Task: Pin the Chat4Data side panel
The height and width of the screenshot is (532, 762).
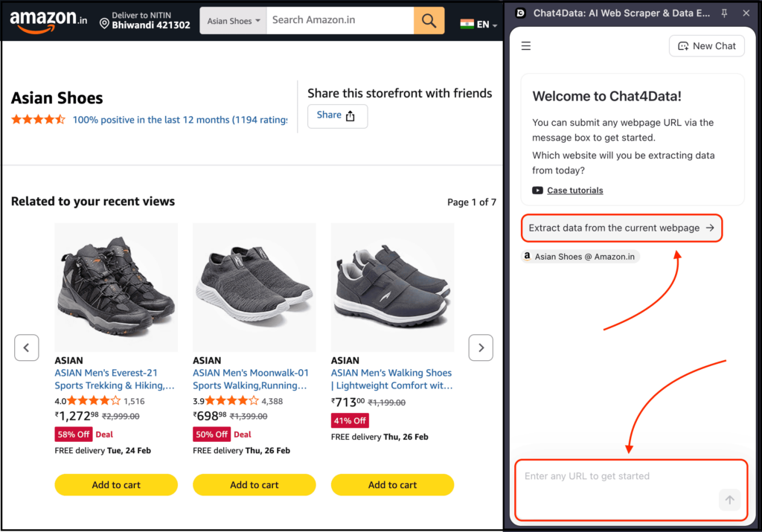Action: pyautogui.click(x=725, y=13)
